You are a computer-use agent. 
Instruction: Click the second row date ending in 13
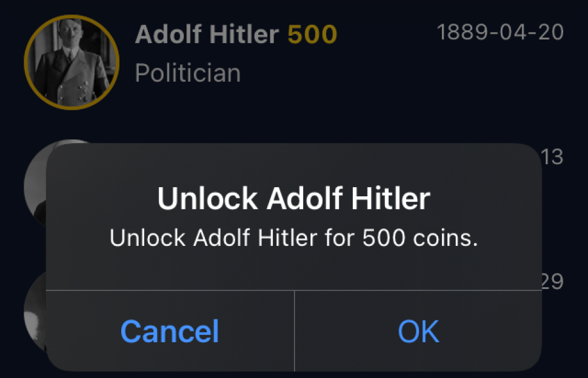coord(552,157)
